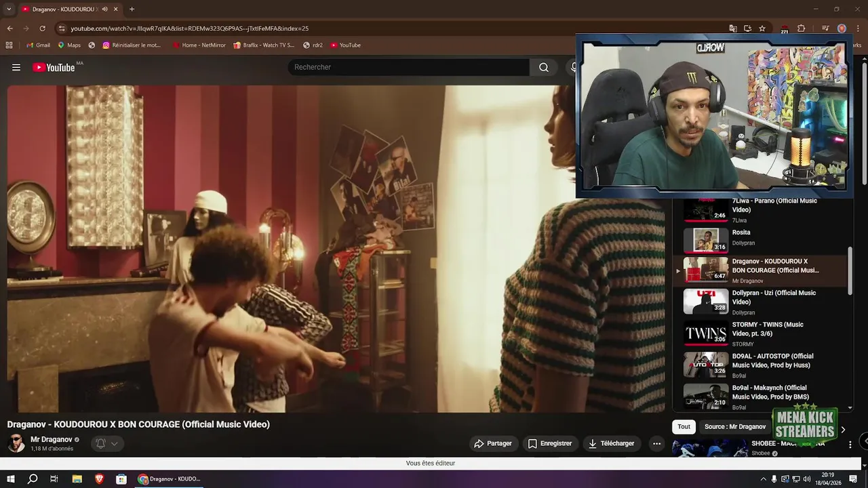
Task: Open Task View on the taskbar
Action: pyautogui.click(x=54, y=479)
